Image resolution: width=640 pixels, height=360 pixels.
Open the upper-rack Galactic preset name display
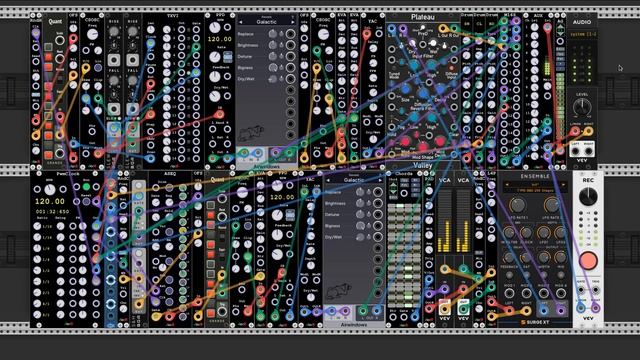[x=267, y=22]
